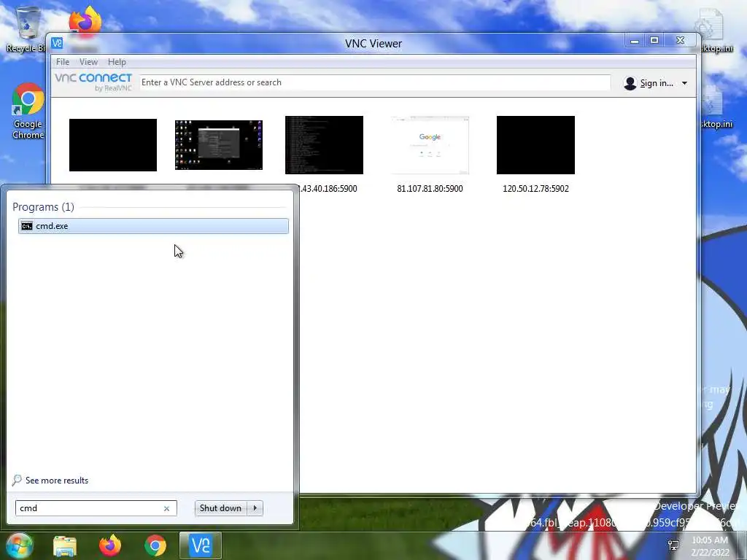Maximize the VNC Viewer window
Image resolution: width=747 pixels, height=560 pixels.
pos(654,41)
